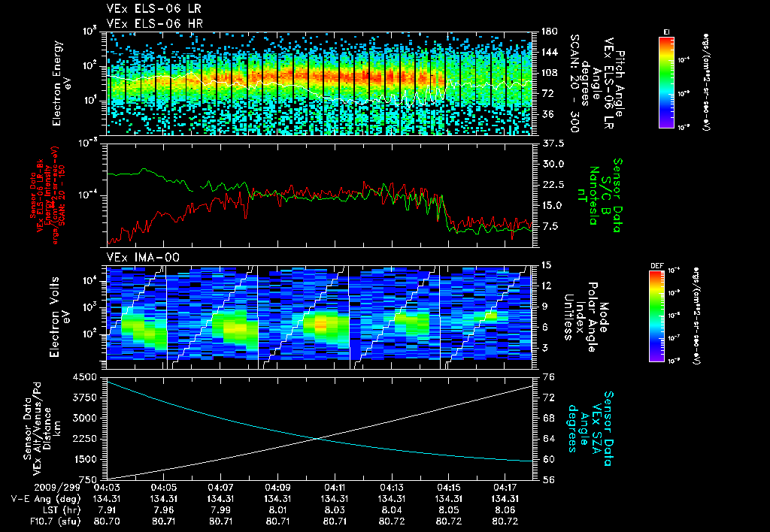Click the F10.7 value '80.70'
Image resolution: width=770 pixels, height=532 pixels.
coord(107,521)
